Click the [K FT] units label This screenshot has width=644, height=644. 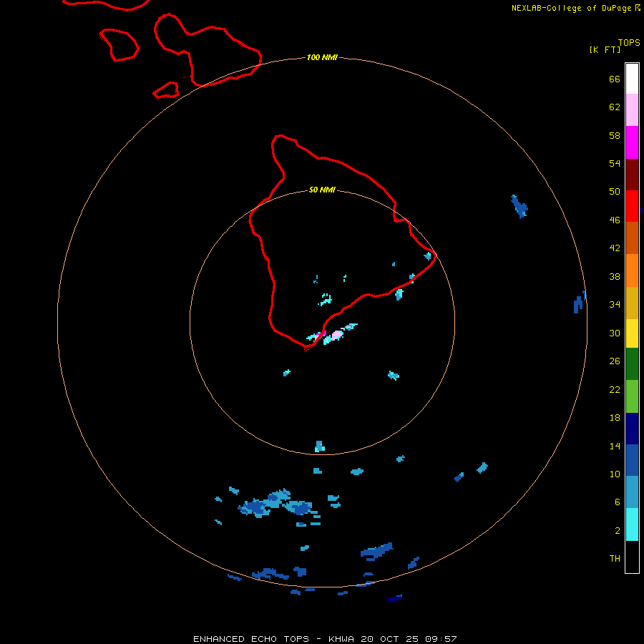[x=605, y=49]
